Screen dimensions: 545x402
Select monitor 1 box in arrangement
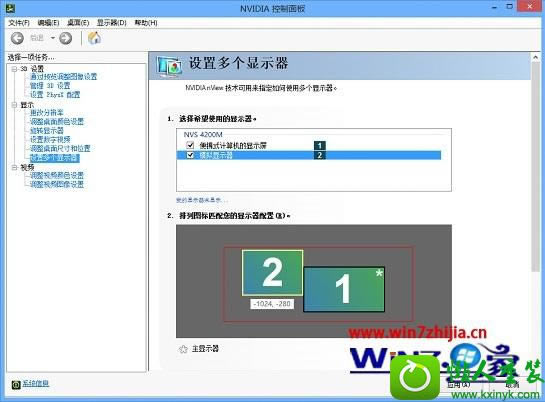click(x=344, y=289)
